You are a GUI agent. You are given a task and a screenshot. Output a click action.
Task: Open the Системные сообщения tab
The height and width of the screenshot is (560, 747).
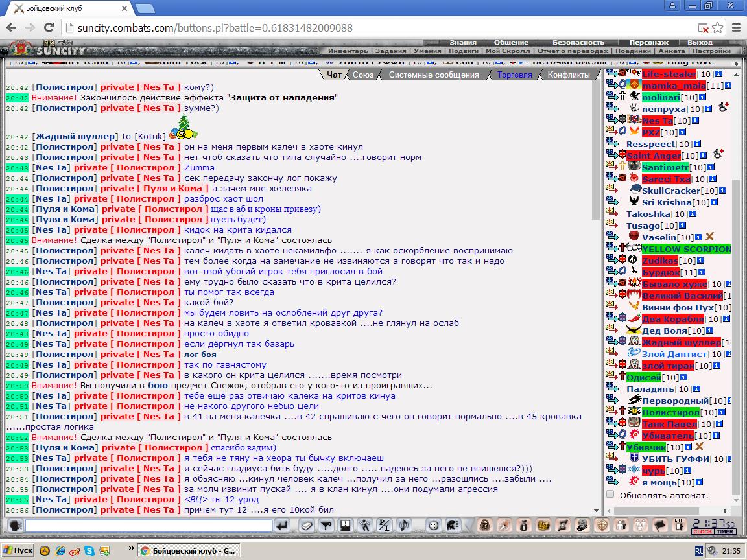pos(434,75)
